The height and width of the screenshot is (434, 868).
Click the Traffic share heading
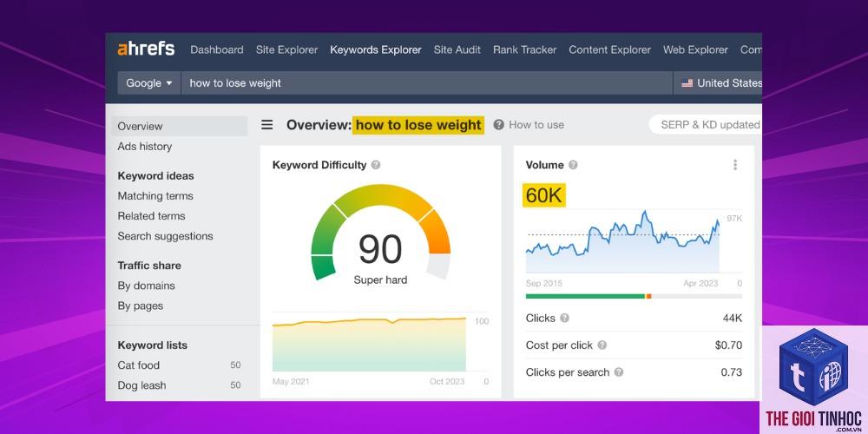pos(149,266)
